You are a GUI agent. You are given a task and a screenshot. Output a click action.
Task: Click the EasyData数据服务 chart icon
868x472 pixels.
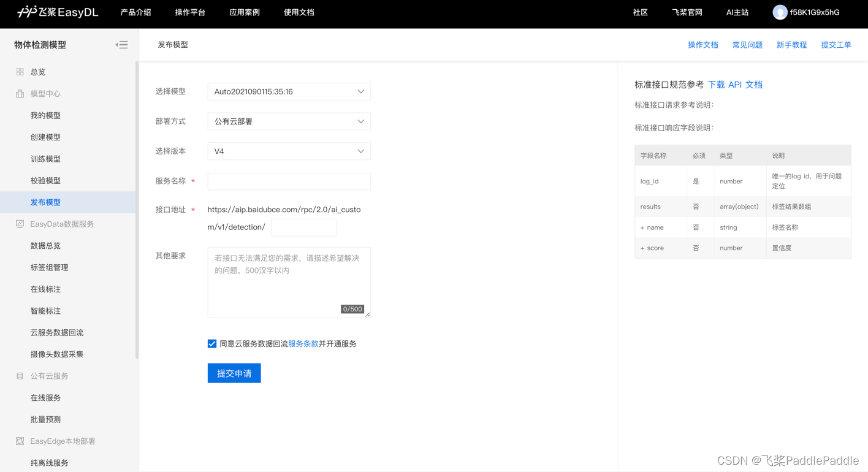20,224
